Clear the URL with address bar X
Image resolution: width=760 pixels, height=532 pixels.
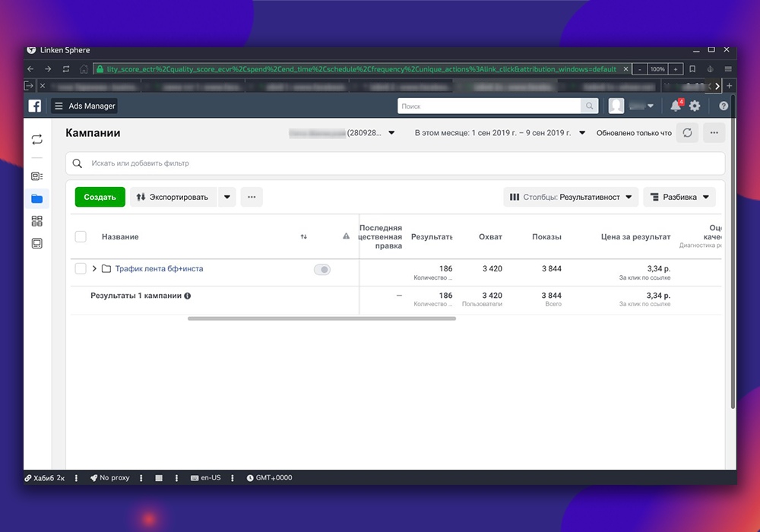tap(625, 69)
